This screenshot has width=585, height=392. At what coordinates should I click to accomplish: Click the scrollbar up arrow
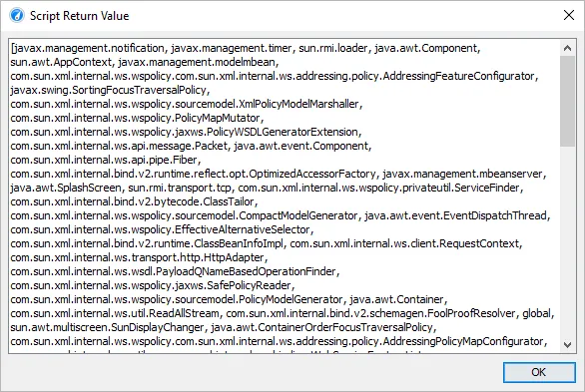[567, 48]
